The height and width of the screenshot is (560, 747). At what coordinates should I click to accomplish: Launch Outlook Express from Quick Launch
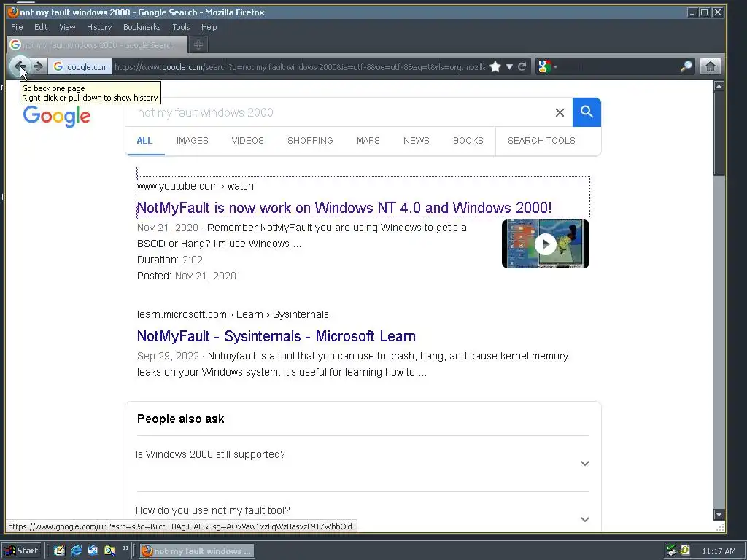coord(93,551)
